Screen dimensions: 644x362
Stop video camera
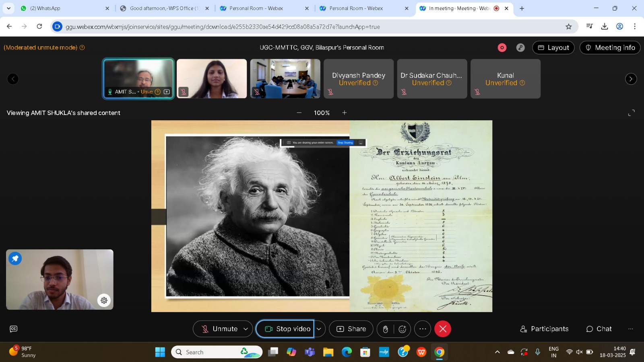tap(285, 329)
